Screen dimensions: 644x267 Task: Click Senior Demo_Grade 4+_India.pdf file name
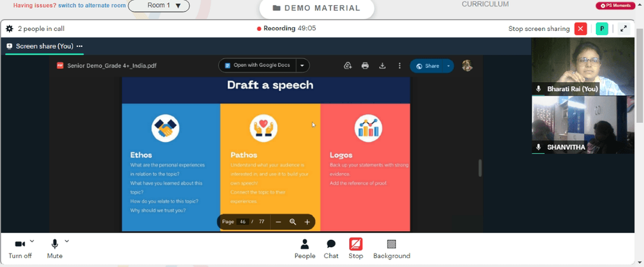click(x=111, y=66)
